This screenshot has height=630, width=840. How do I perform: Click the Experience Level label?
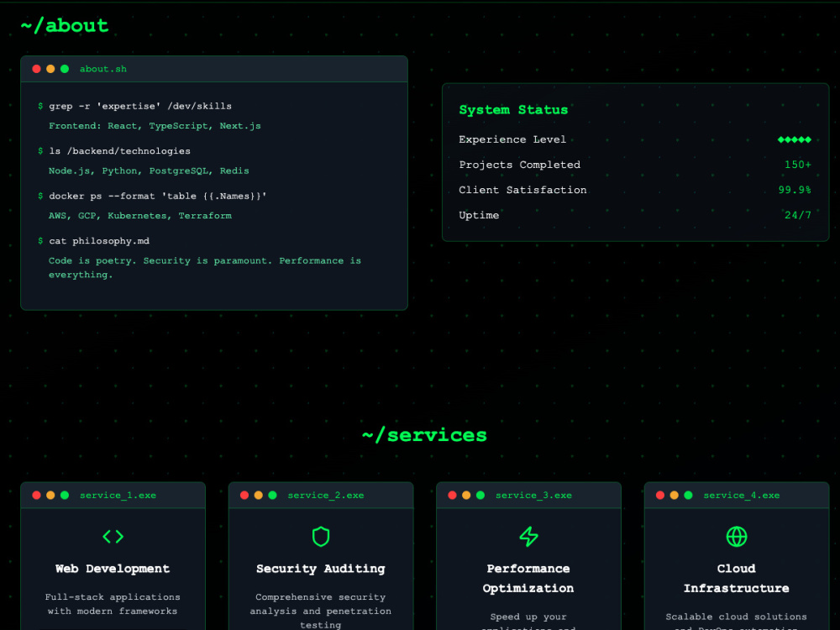(512, 139)
